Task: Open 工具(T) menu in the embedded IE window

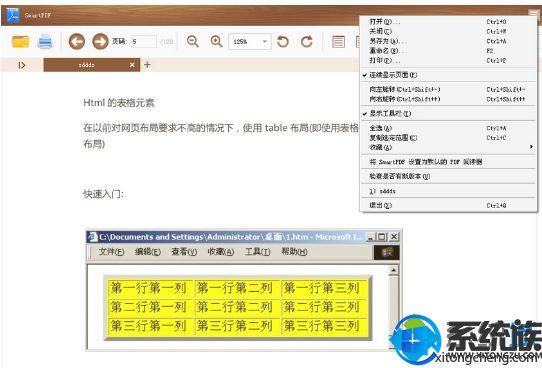Action: 258,252
